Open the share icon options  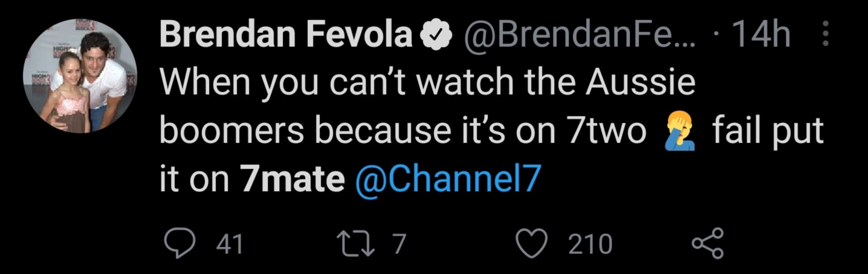[x=708, y=244]
